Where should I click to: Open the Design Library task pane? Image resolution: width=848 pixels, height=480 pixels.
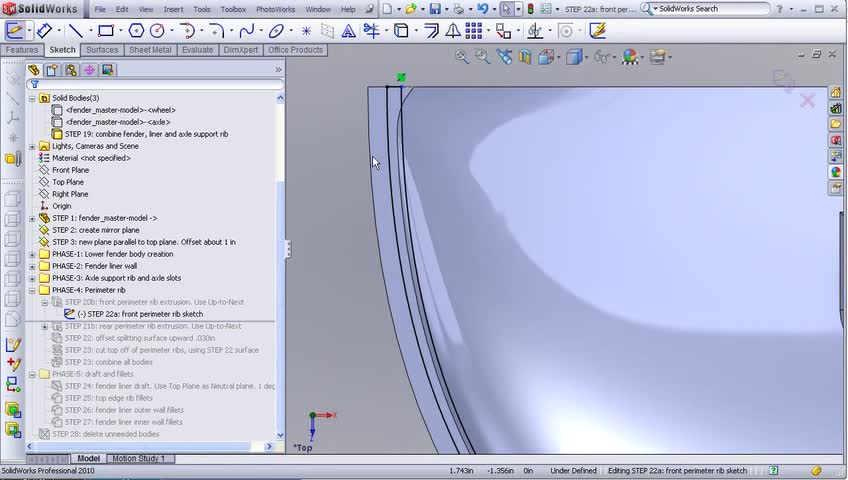coord(836,108)
